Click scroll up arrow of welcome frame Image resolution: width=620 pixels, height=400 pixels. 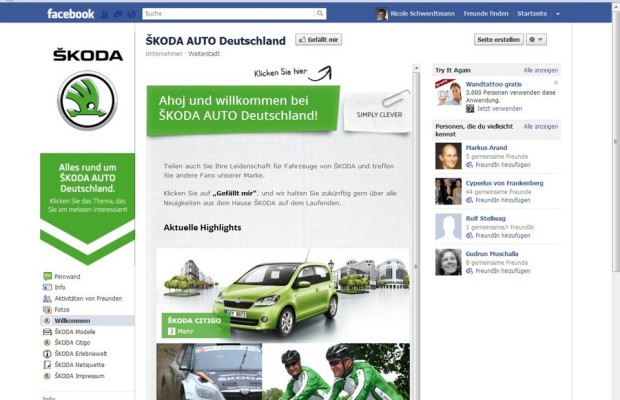[x=416, y=68]
